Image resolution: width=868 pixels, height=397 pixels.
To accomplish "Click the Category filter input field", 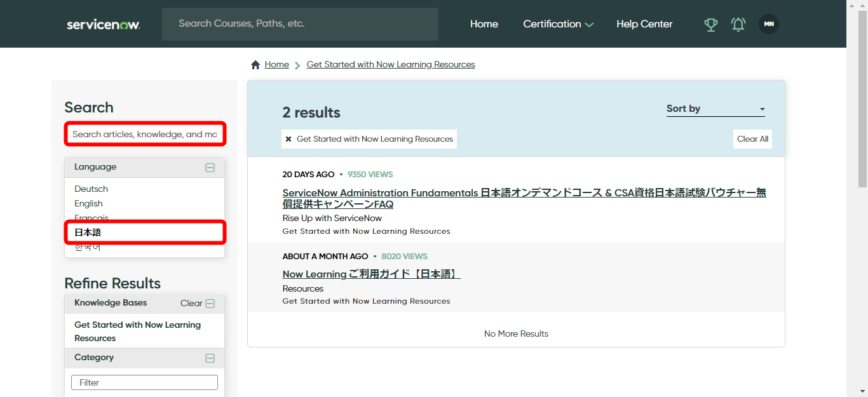I will [x=144, y=382].
